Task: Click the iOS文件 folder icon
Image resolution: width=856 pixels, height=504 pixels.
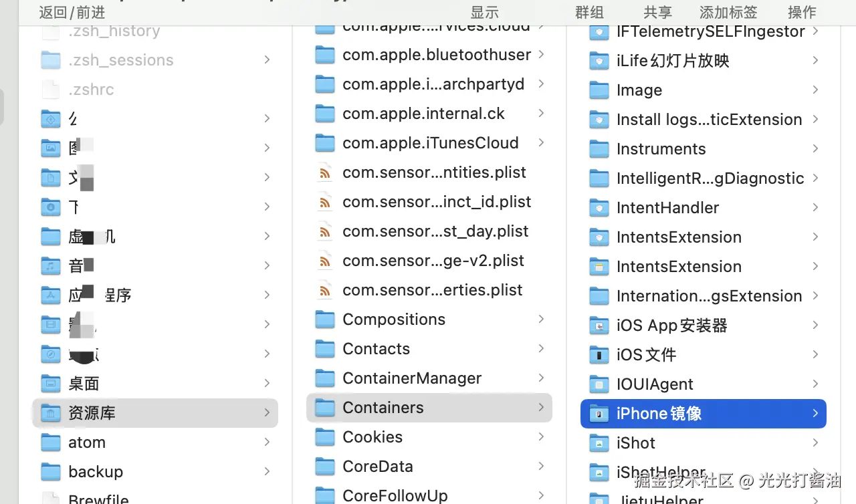Action: pos(599,355)
